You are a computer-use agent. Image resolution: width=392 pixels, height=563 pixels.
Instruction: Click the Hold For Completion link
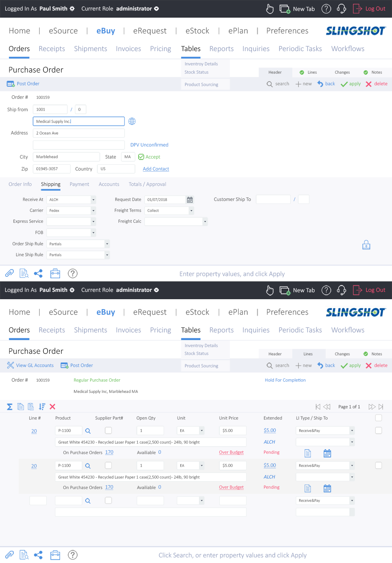coord(285,380)
